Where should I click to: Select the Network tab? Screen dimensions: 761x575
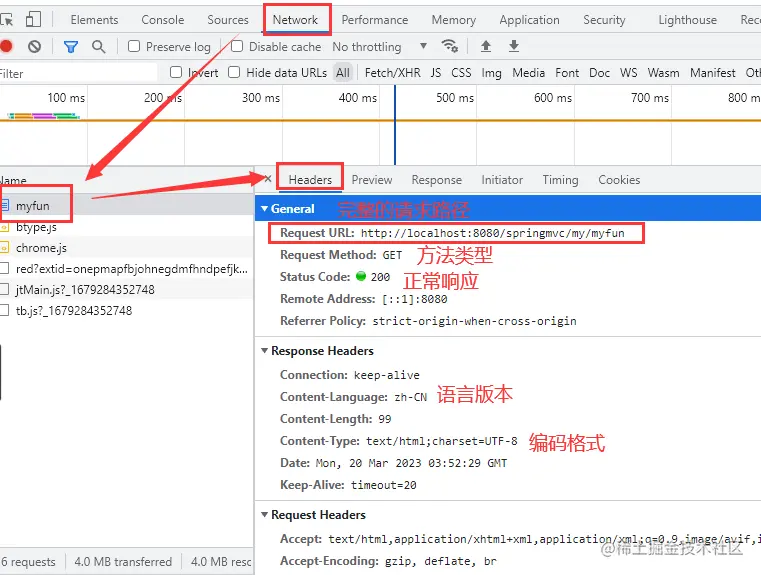point(295,20)
